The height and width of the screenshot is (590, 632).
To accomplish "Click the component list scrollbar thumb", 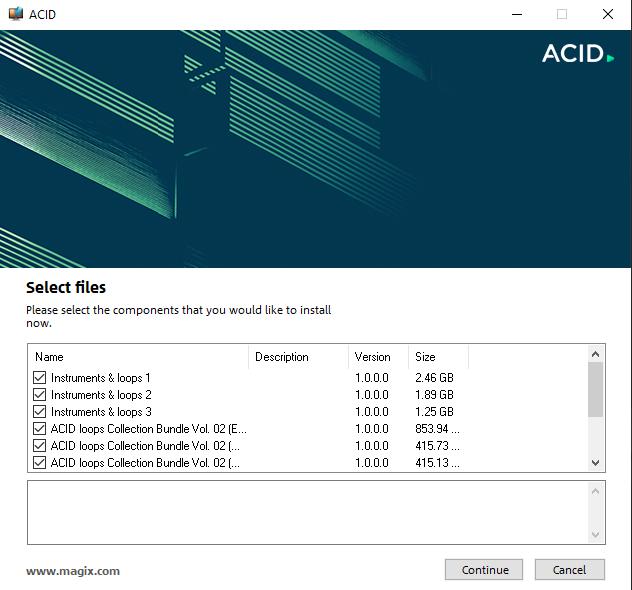I will 595,390.
